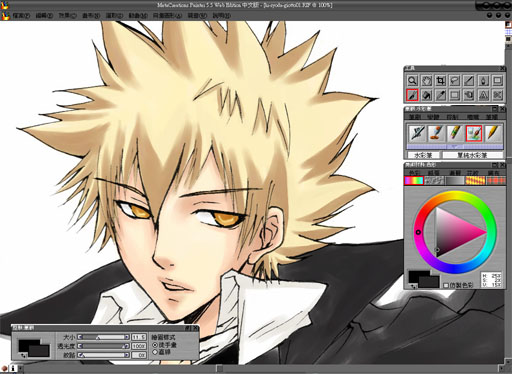This screenshot has height=374, width=512.
Task: Open the 動畫 Movie menu
Action: coord(138,16)
